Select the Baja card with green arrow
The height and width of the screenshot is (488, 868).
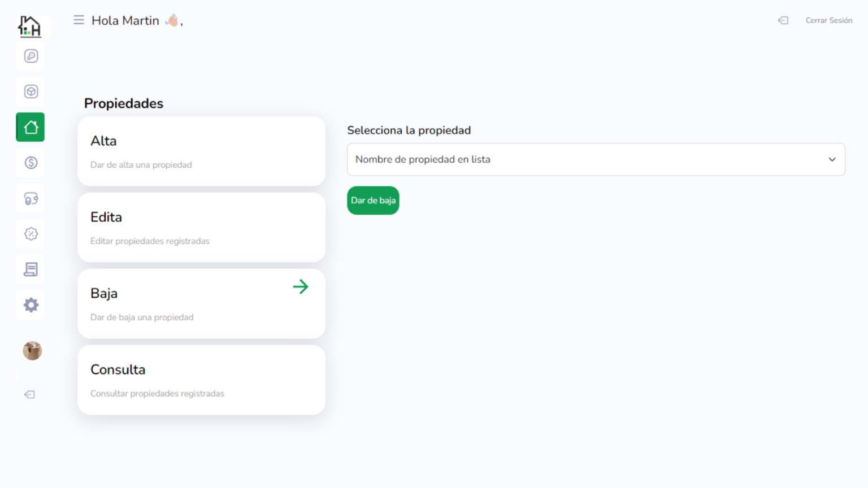(x=201, y=304)
